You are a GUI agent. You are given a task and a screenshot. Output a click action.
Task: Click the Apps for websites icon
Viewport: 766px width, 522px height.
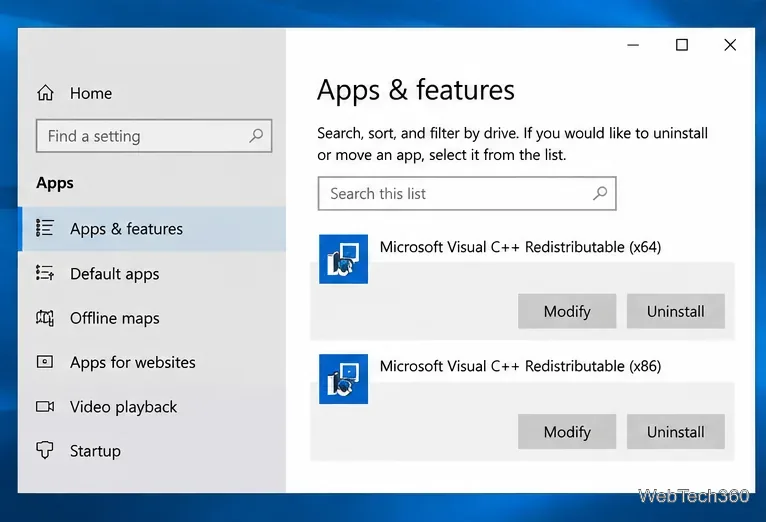tap(45, 362)
